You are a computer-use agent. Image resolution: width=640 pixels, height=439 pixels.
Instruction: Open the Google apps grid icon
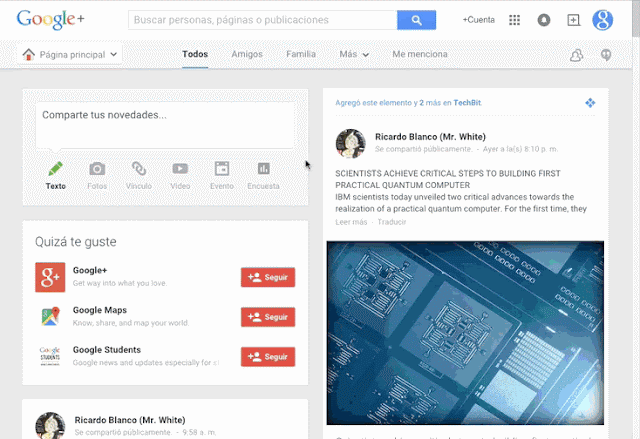[x=514, y=20]
